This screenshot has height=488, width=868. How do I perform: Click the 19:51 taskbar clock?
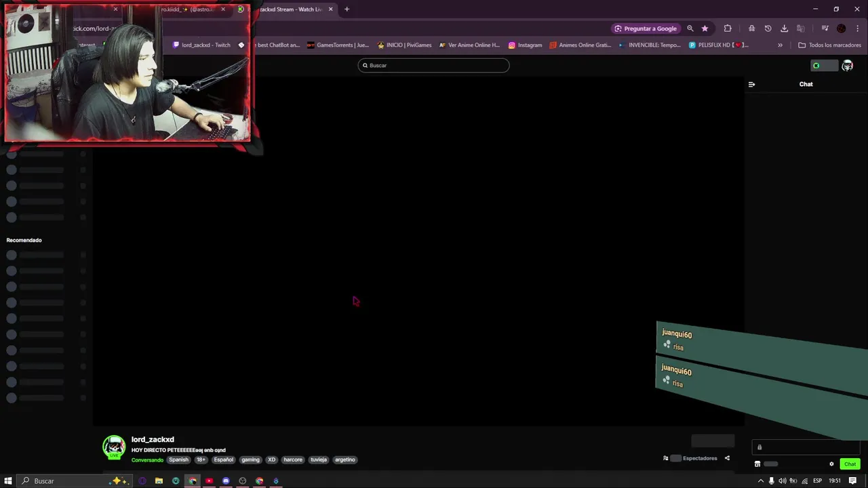click(x=835, y=481)
